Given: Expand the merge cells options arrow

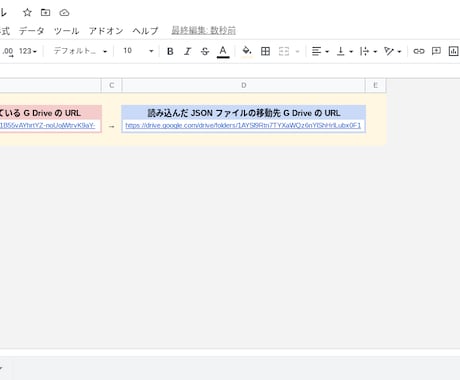Looking at the screenshot, I should click(297, 51).
